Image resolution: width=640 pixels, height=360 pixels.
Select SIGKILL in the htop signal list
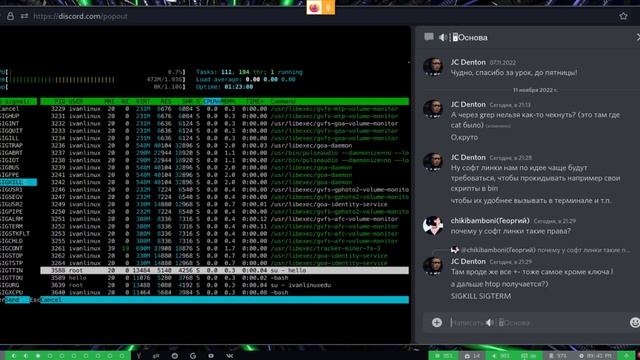(18, 182)
